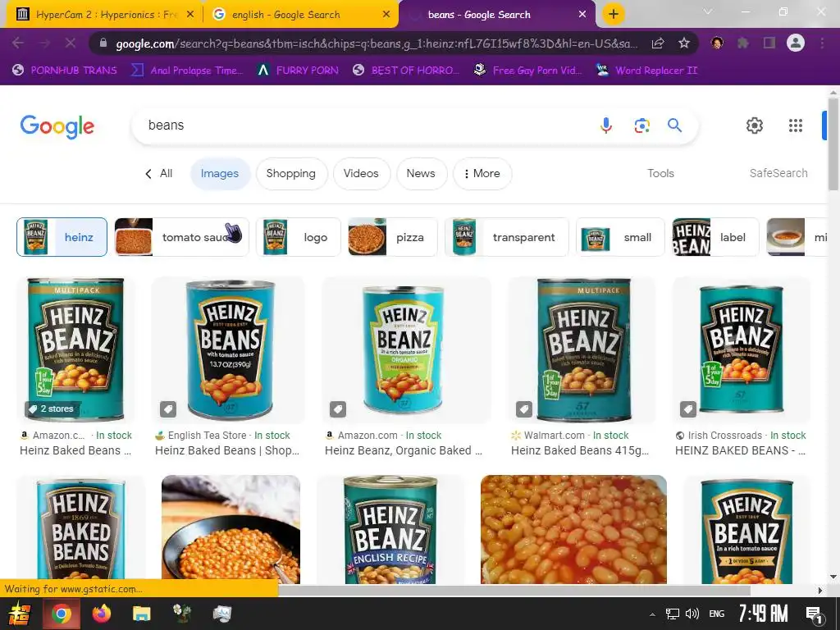This screenshot has width=840, height=630.
Task: Open the Google apps grid
Action: click(x=796, y=126)
